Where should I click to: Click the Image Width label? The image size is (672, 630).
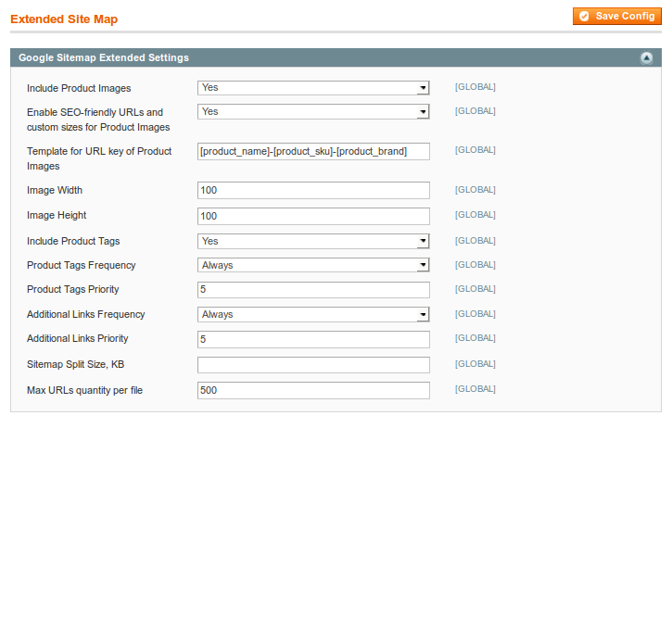(55, 190)
